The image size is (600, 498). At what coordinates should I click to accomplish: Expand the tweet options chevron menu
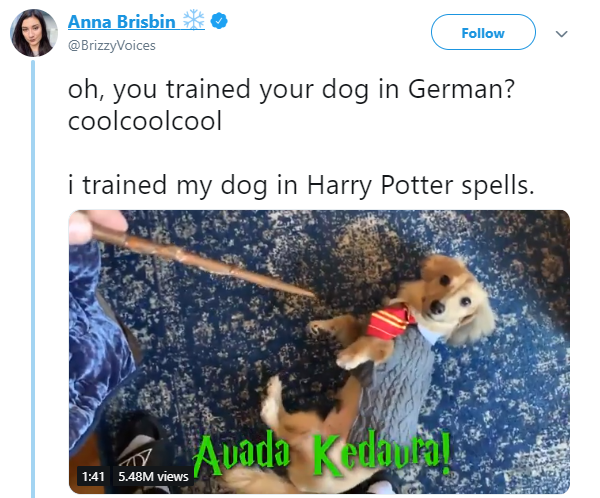pos(561,34)
